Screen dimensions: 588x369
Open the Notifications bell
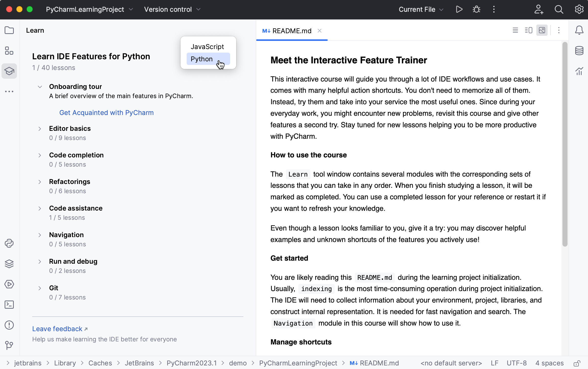[579, 30]
